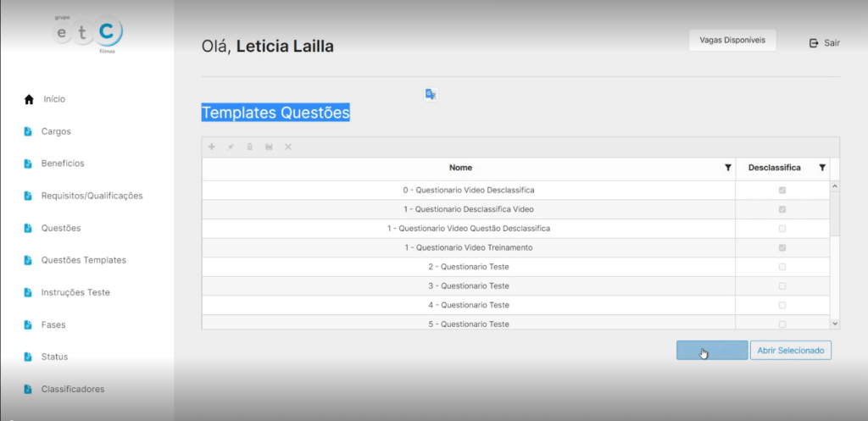Image resolution: width=868 pixels, height=421 pixels.
Task: Open Instruções Teste in the sidebar
Action: tap(75, 292)
